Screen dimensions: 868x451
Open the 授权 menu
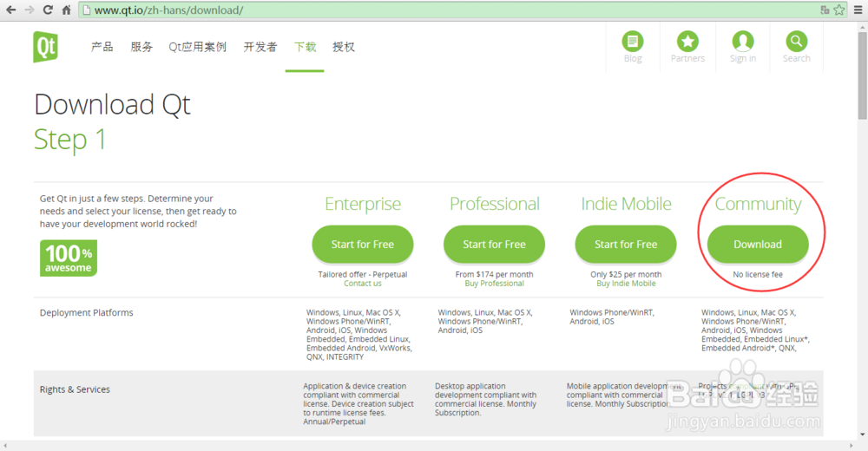point(344,47)
